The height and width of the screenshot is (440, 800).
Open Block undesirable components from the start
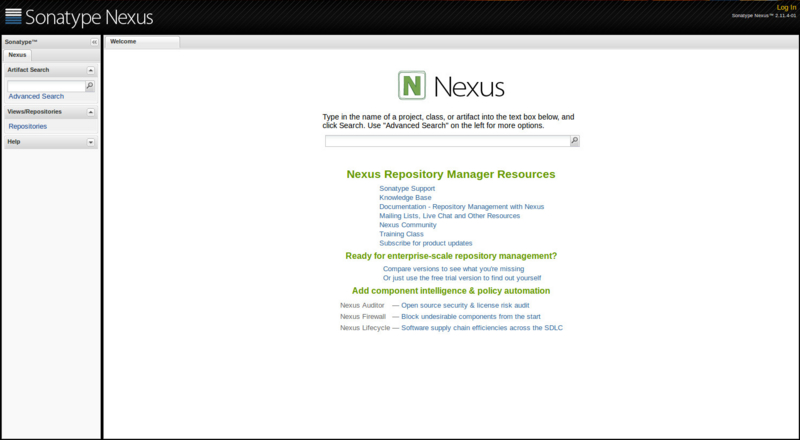coord(471,316)
